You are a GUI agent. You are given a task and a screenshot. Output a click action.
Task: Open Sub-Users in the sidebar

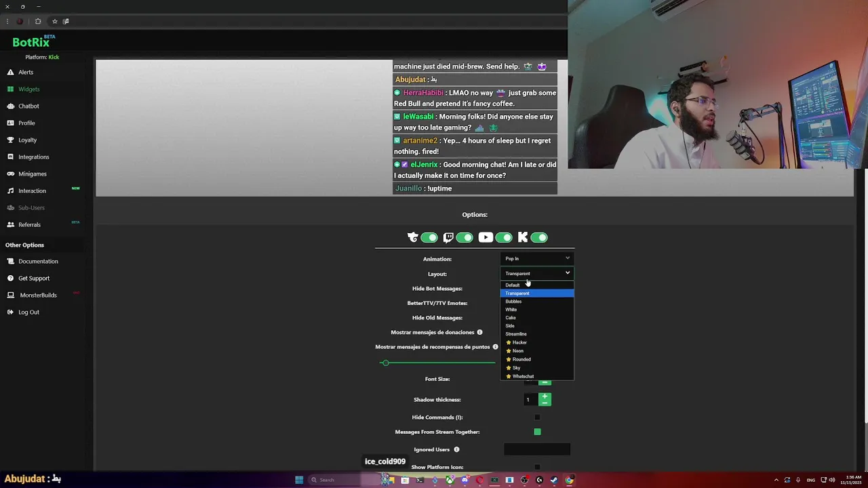click(31, 207)
